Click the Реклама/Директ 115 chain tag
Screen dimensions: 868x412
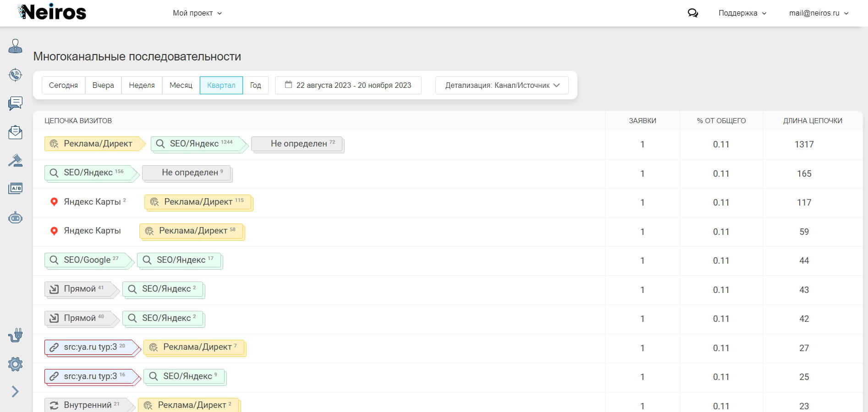pos(198,202)
